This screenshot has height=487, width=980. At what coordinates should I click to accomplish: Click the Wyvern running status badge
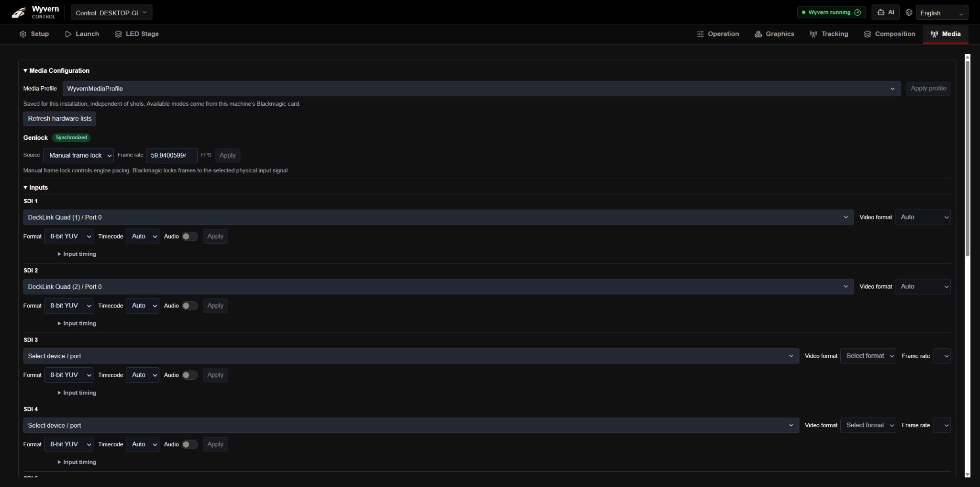pos(832,12)
